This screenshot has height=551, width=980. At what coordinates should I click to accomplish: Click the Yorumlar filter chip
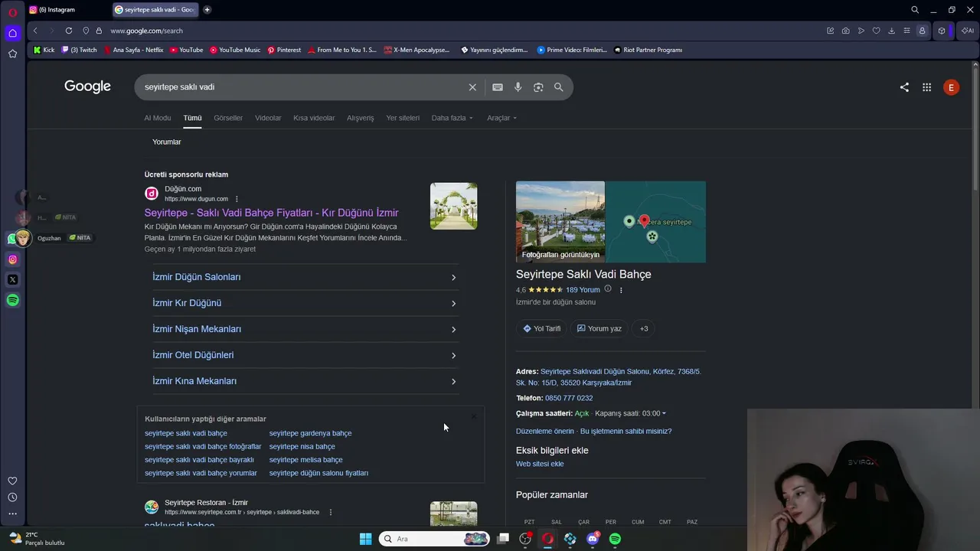167,142
